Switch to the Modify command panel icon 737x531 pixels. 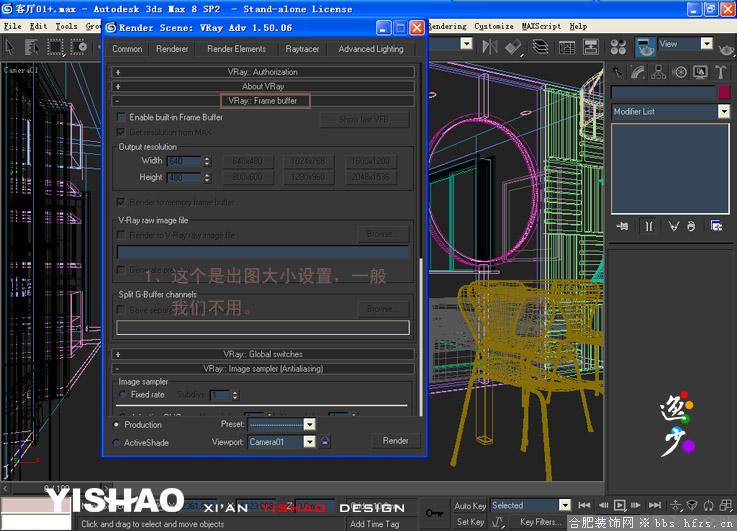[638, 72]
